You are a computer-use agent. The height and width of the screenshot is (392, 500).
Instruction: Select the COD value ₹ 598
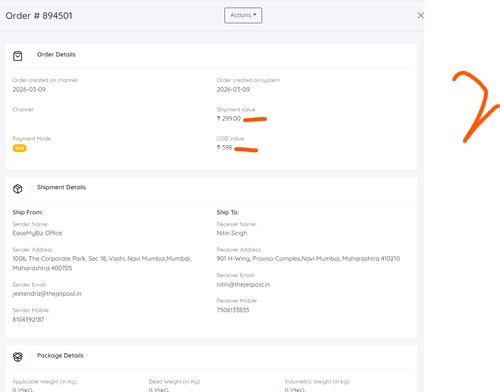pyautogui.click(x=224, y=147)
